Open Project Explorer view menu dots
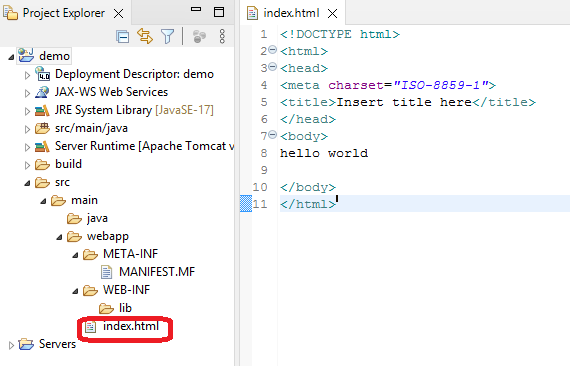Image resolution: width=570 pixels, height=366 pixels. (x=222, y=36)
